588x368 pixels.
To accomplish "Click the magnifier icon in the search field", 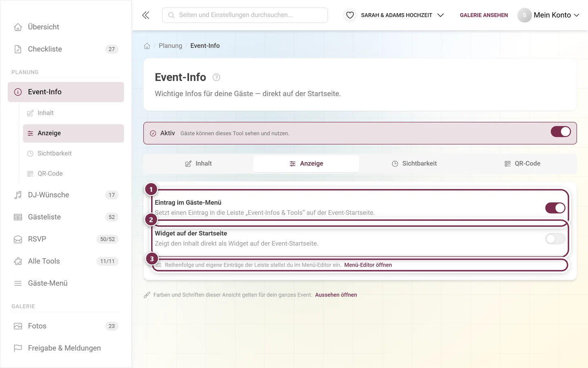I will pos(171,15).
